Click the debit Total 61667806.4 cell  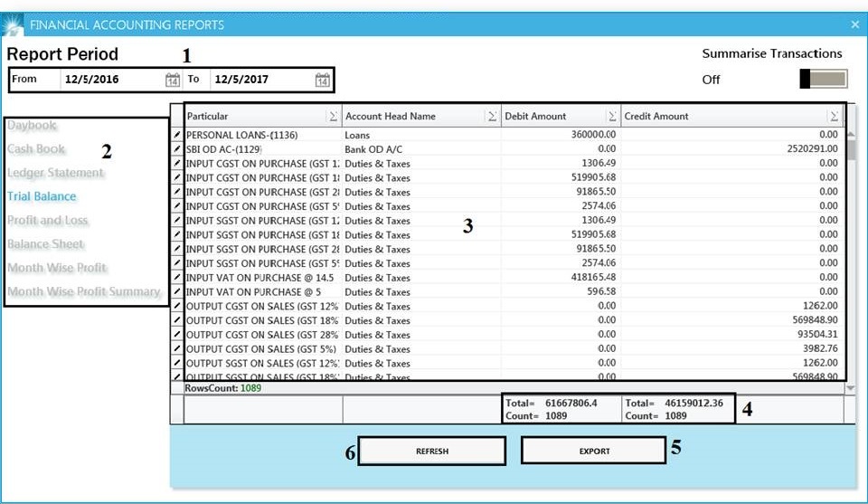561,410
